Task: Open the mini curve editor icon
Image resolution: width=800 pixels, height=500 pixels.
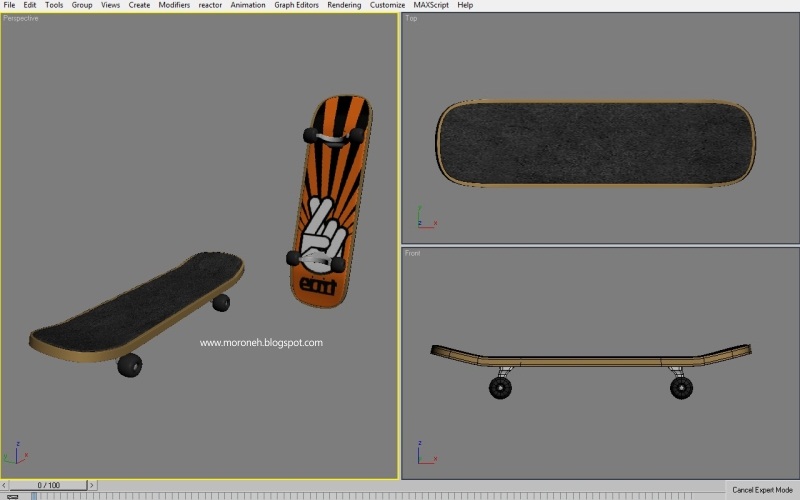Action: (12, 496)
